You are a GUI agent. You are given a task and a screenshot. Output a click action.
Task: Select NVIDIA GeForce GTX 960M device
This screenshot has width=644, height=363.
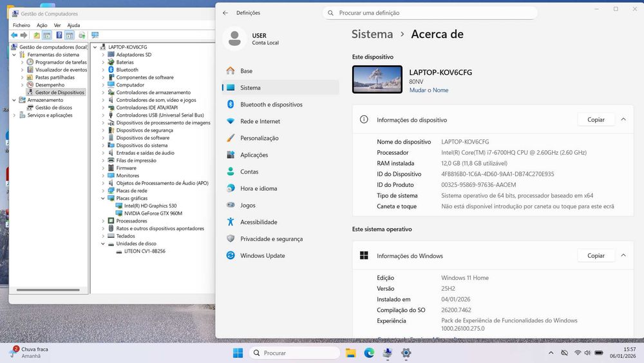153,213
